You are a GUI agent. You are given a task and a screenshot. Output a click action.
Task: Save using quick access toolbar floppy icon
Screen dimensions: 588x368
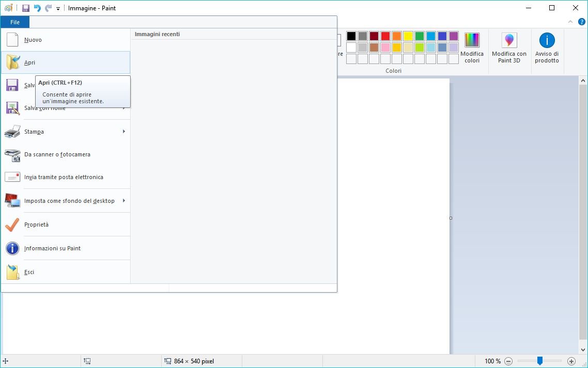[x=26, y=8]
